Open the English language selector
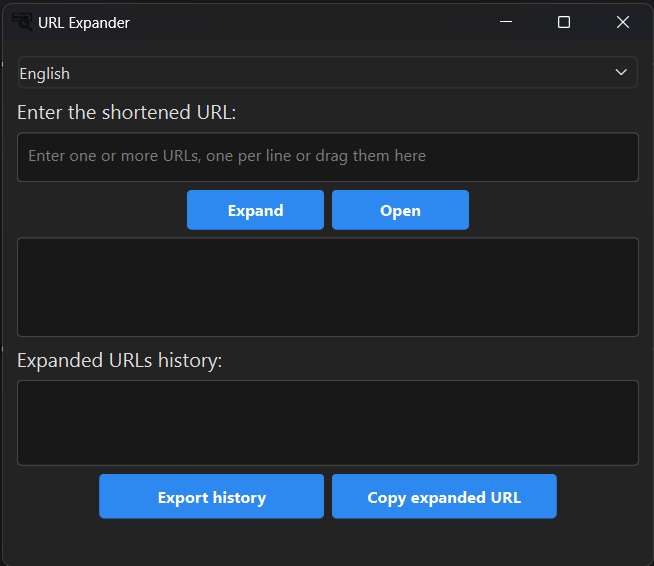654x566 pixels. tap(300, 73)
